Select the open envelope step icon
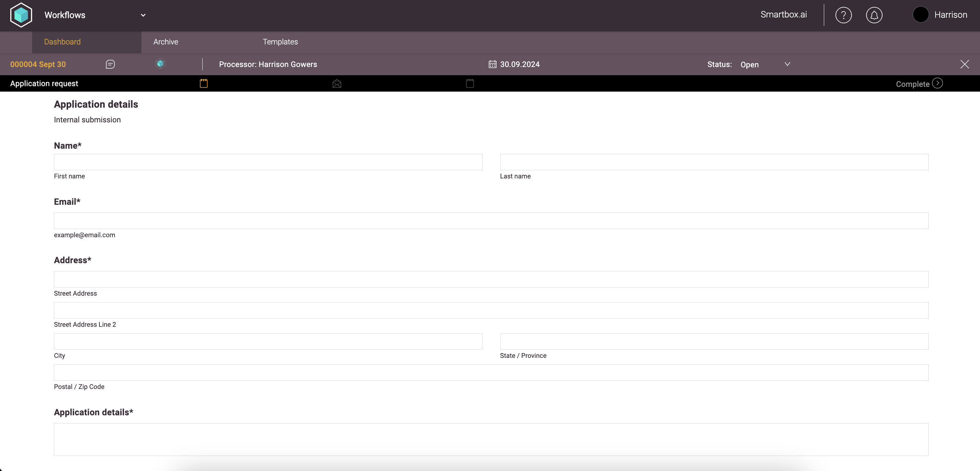The width and height of the screenshot is (980, 471). coord(337,84)
